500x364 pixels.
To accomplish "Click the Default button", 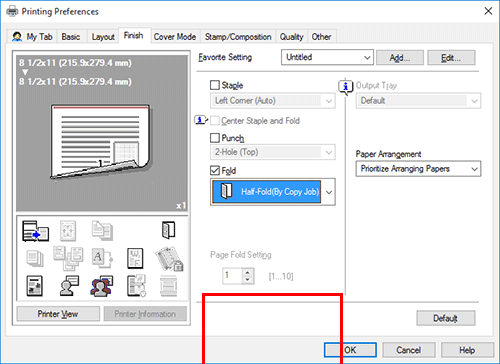I will (446, 318).
